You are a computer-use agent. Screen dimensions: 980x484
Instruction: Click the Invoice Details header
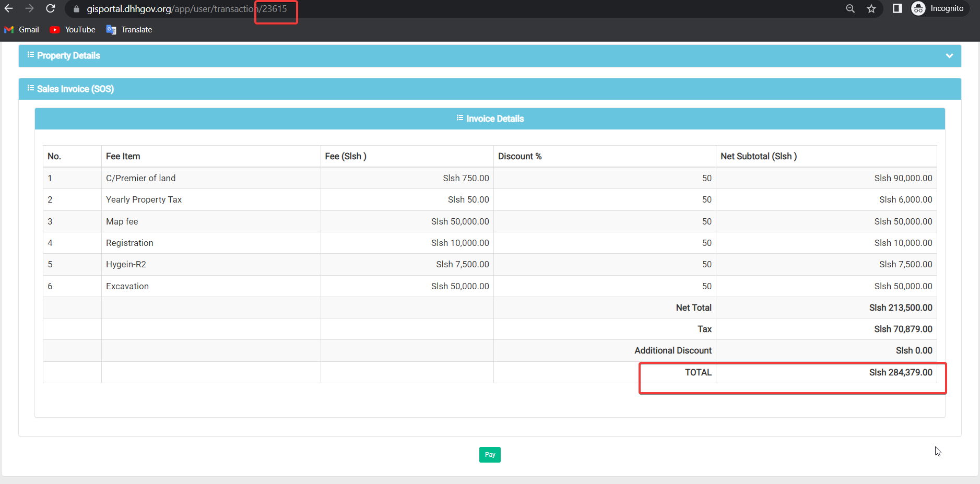coord(490,119)
